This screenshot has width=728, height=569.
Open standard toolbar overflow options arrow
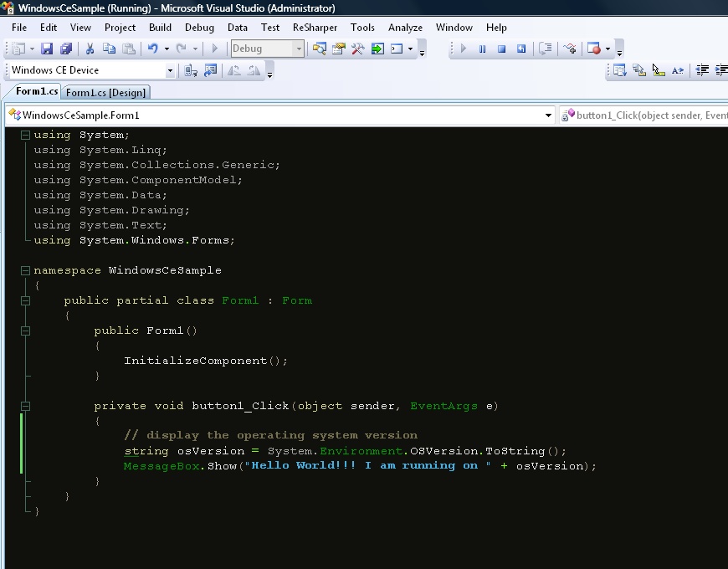(422, 51)
